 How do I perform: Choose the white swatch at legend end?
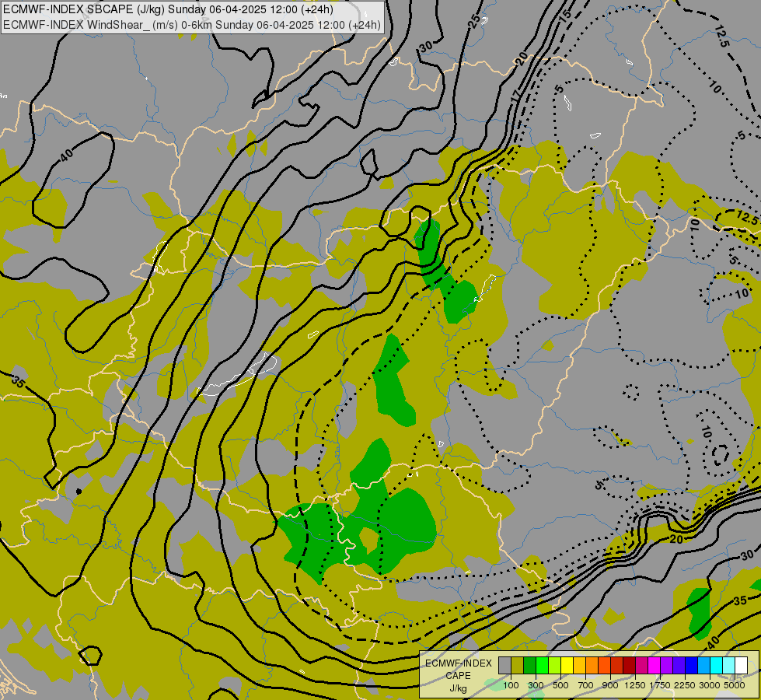742,665
